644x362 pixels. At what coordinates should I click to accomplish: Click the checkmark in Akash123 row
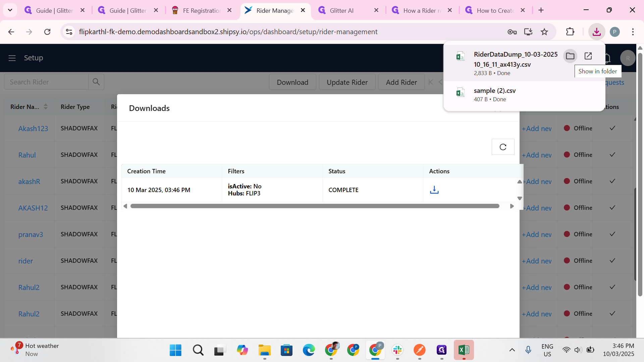pos(612,128)
